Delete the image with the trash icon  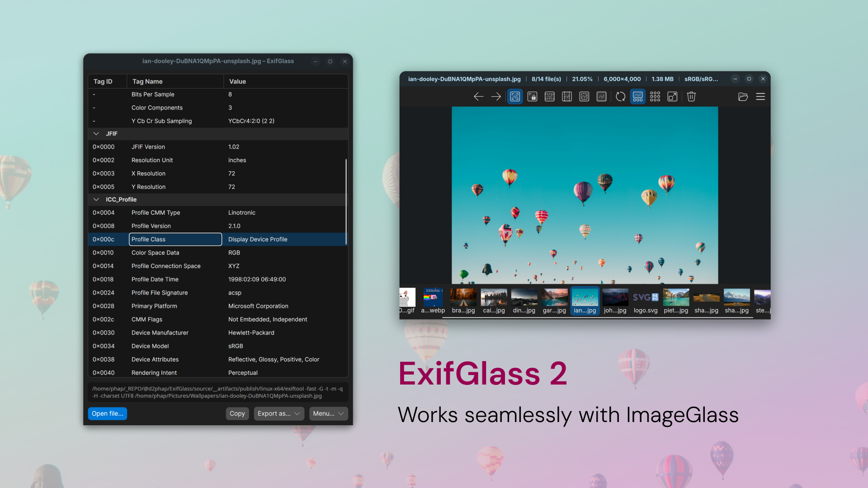[691, 97]
